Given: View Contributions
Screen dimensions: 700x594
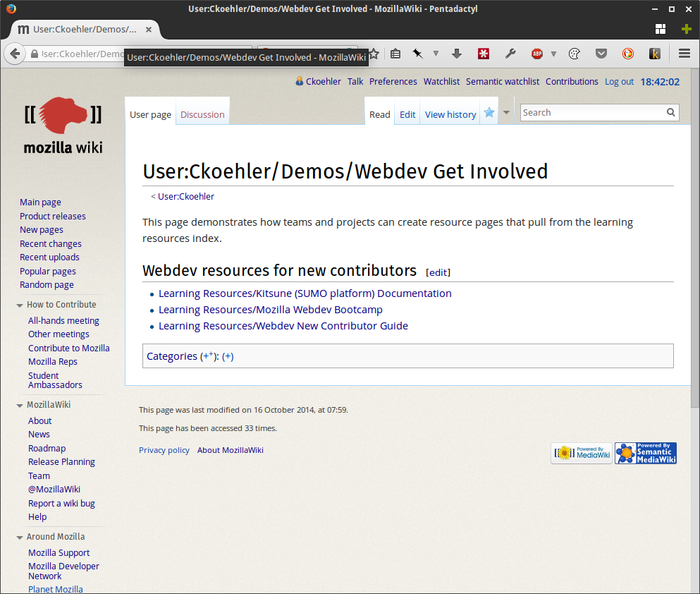Looking at the screenshot, I should tap(572, 82).
